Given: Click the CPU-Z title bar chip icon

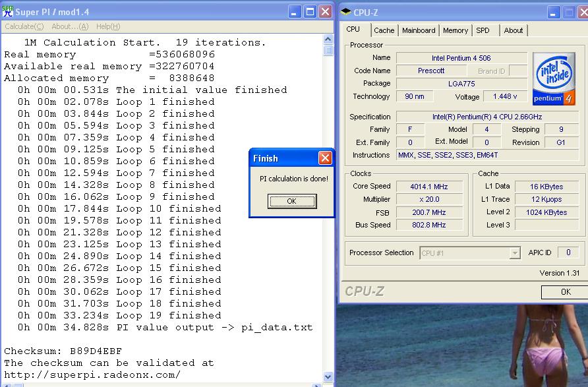Looking at the screenshot, I should [346, 12].
